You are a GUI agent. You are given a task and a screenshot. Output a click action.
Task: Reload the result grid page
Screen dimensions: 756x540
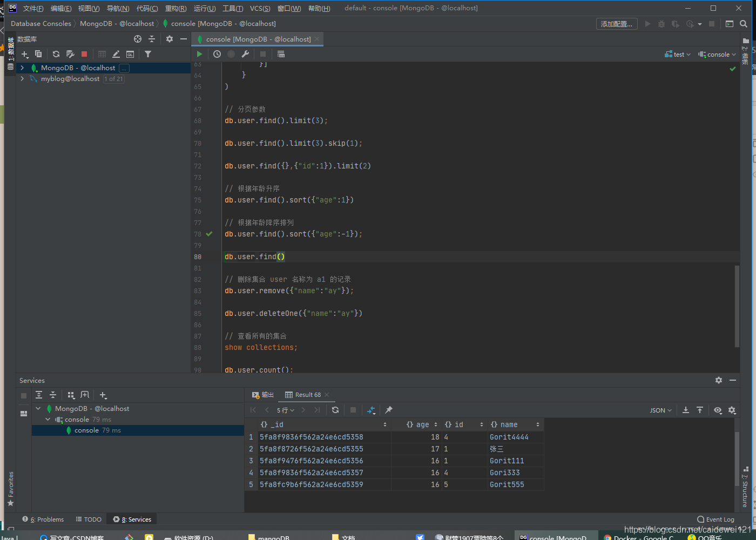coord(335,410)
